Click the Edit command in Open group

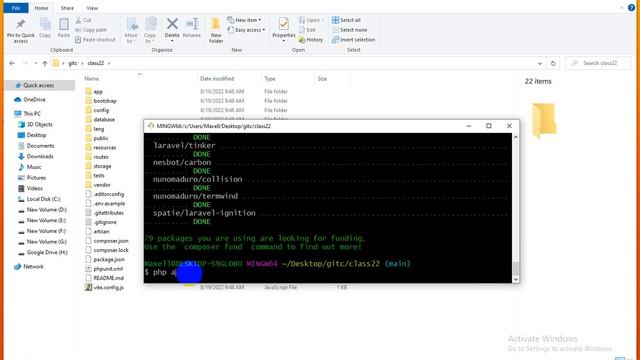click(307, 30)
